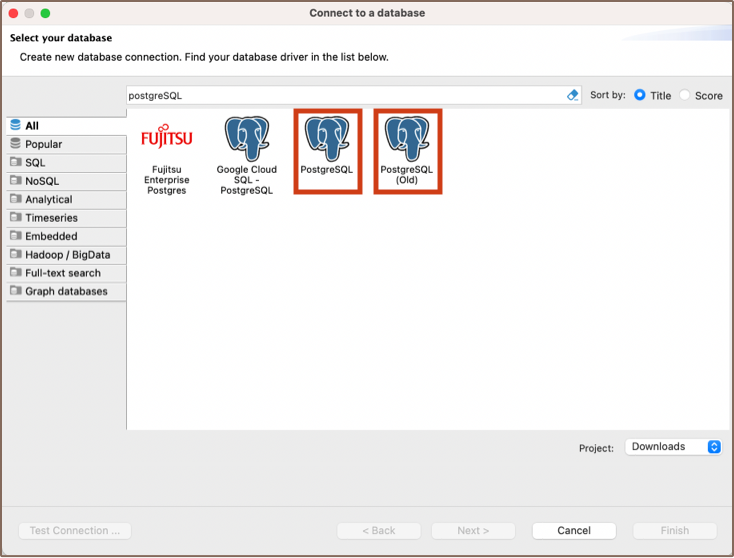This screenshot has width=734, height=558.
Task: Sort drivers by Title
Action: [x=640, y=95]
